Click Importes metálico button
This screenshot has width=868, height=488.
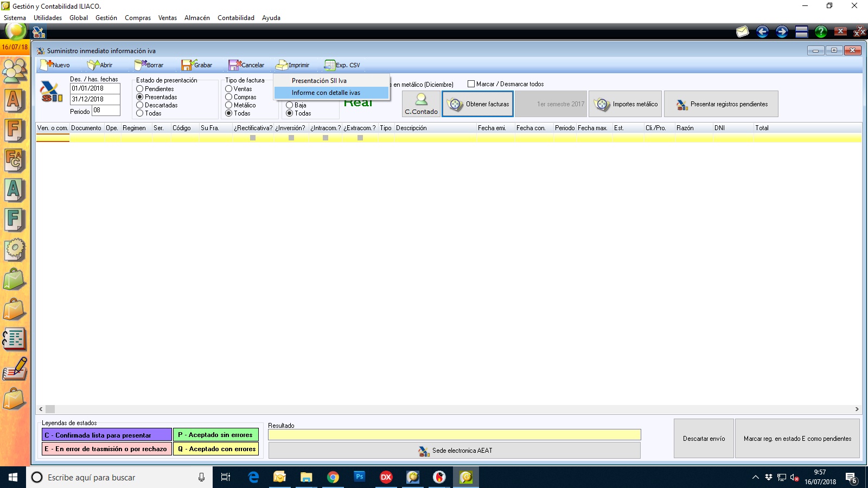tap(625, 104)
